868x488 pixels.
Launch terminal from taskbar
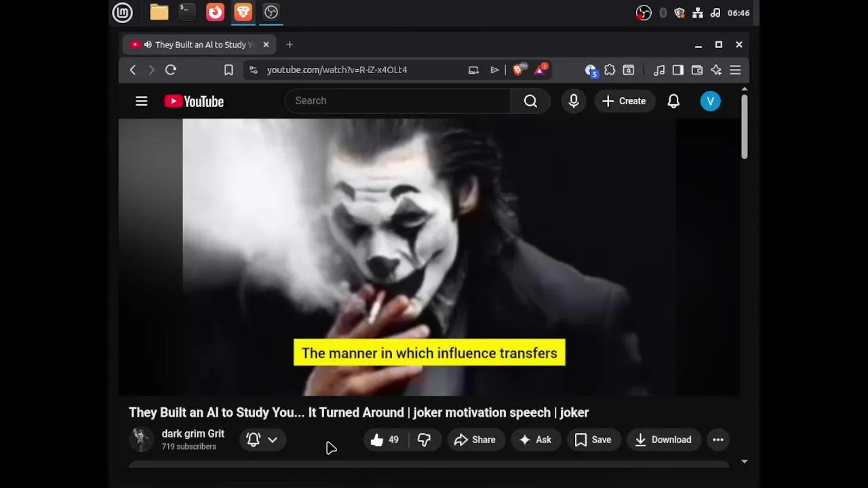(186, 12)
